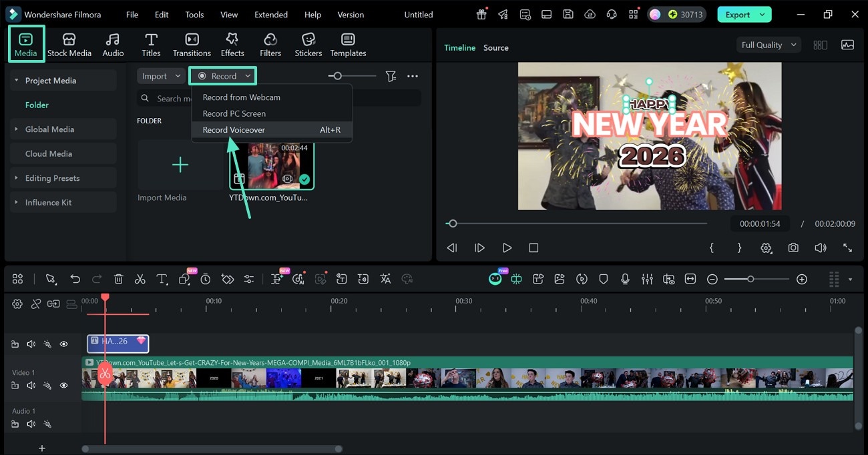Expand the Editing Presets section
The image size is (868, 455).
click(16, 178)
